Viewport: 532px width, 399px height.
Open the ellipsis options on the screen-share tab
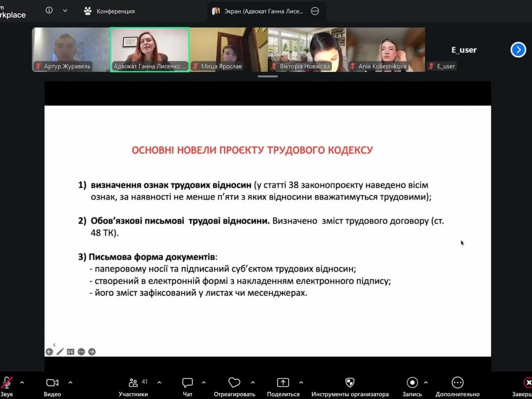pyautogui.click(x=315, y=11)
